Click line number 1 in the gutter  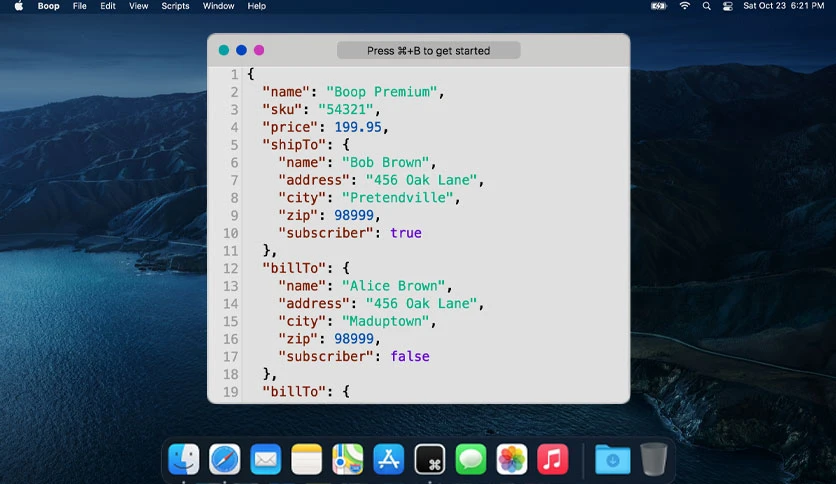[234, 74]
